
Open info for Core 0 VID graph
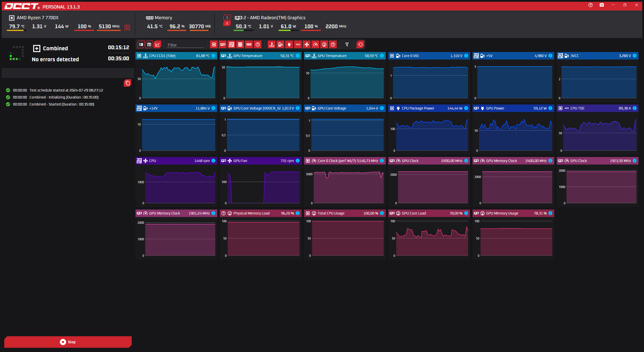click(x=466, y=56)
